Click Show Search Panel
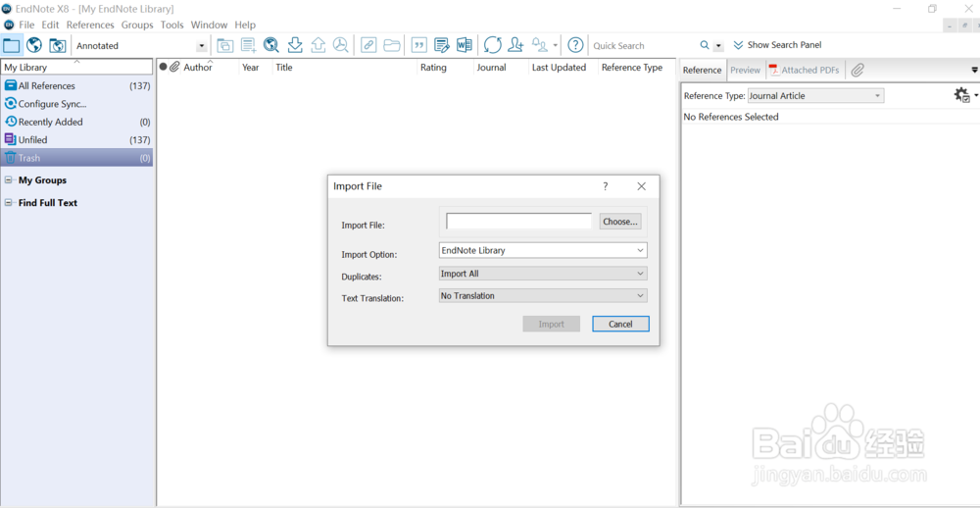Viewport: 980px width, 508px height. [x=777, y=45]
